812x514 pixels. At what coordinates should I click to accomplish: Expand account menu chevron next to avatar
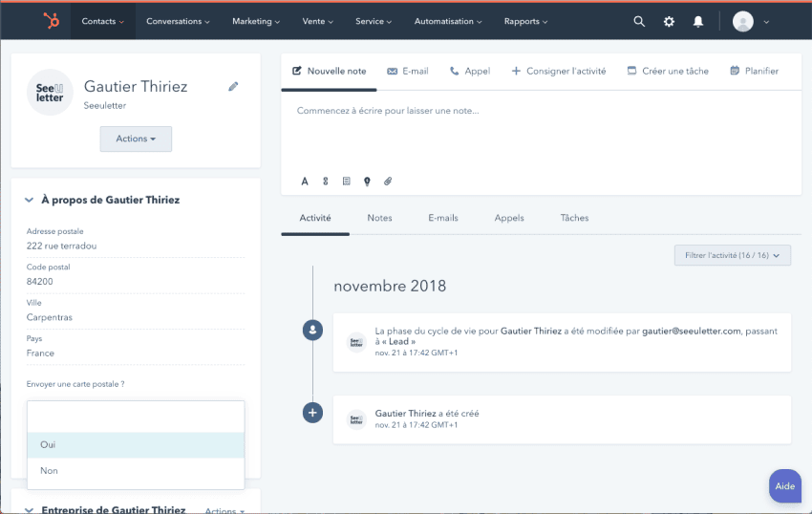pos(766,22)
